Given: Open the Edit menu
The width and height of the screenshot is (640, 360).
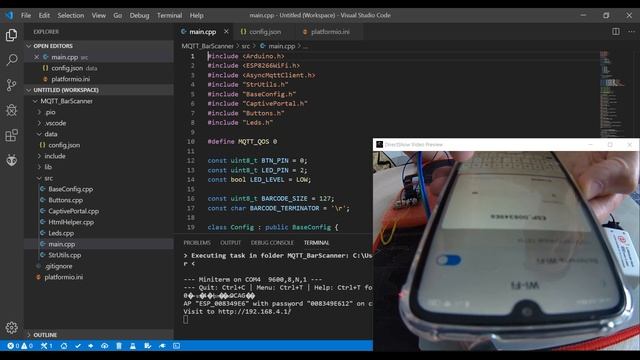Looking at the screenshot, I should point(44,16).
